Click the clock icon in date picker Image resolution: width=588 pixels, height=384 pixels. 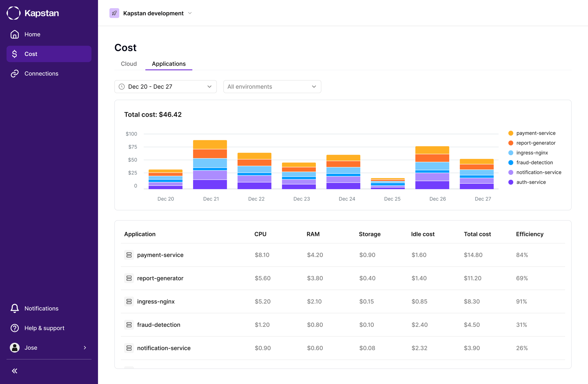point(122,87)
